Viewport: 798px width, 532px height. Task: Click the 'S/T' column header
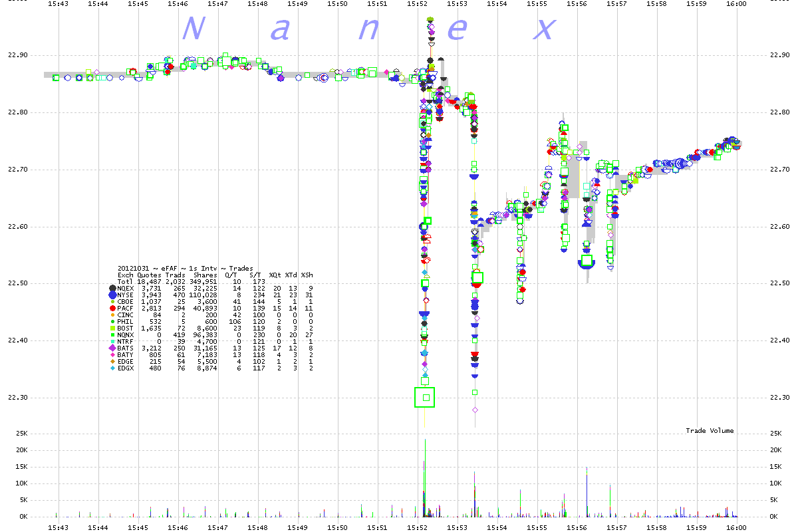tap(255, 275)
